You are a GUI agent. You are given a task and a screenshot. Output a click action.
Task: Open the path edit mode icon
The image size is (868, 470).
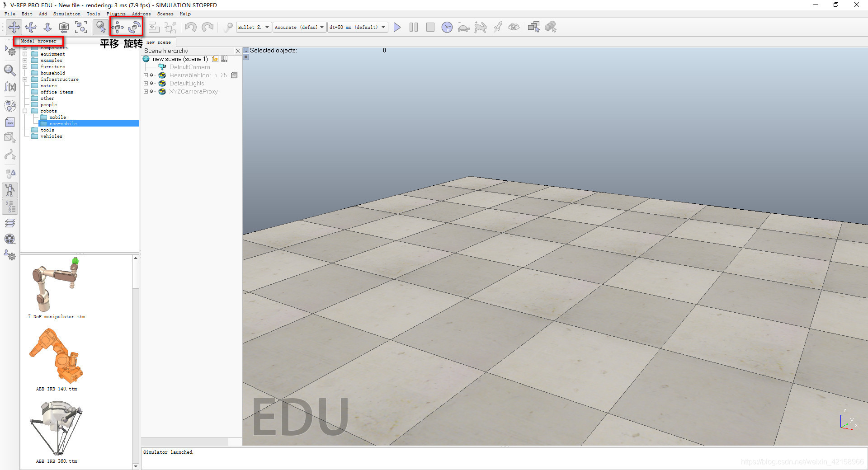[x=10, y=155]
